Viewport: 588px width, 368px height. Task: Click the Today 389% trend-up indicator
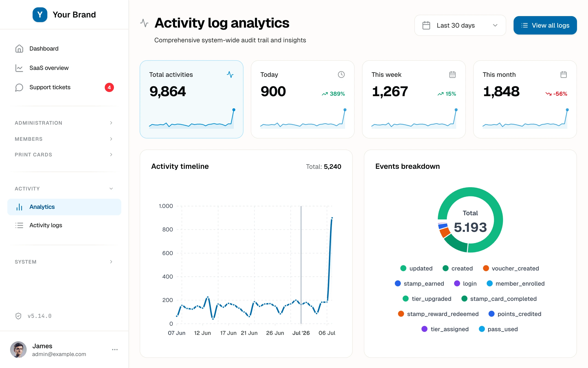click(333, 94)
